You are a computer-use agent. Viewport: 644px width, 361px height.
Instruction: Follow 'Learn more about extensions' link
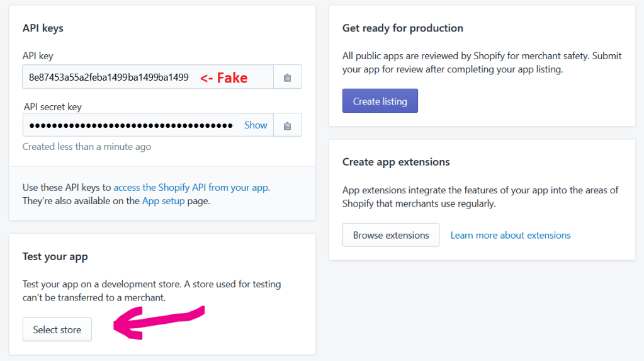tap(511, 235)
